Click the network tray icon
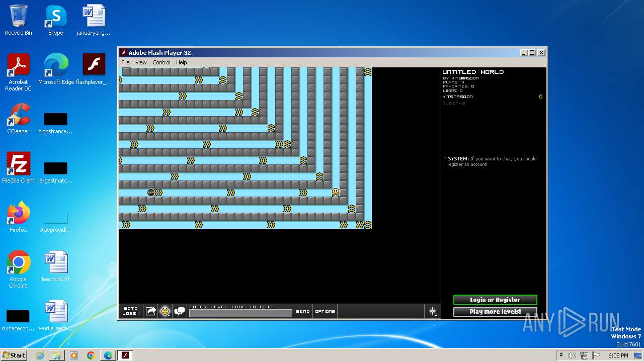 pos(584,355)
